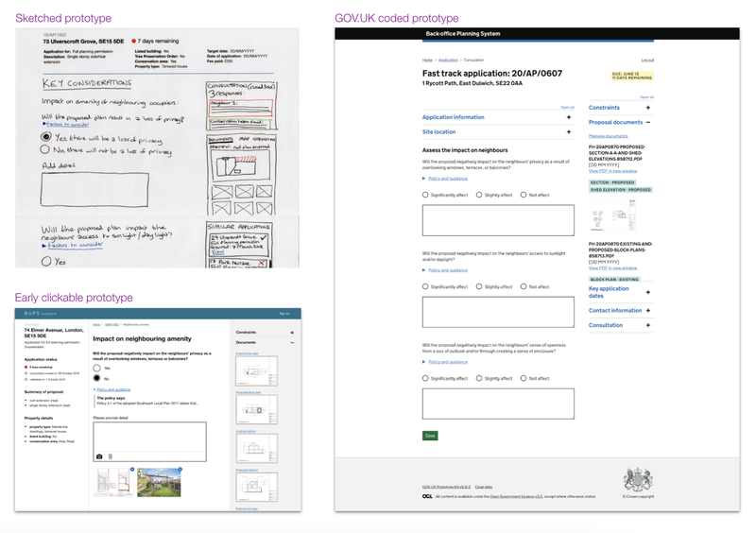756x533 pixels.
Task: Click the text area under the privacy question
Action: (498, 220)
